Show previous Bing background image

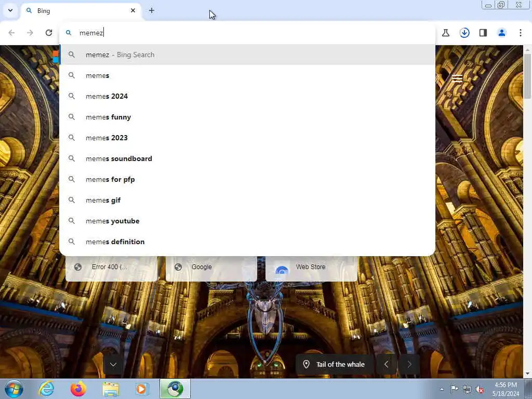tap(386, 364)
